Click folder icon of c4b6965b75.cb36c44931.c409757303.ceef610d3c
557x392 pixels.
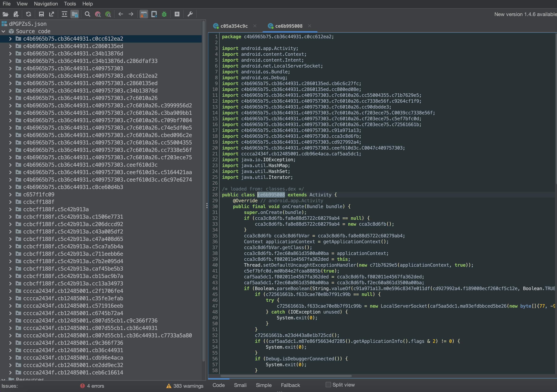click(x=18, y=165)
